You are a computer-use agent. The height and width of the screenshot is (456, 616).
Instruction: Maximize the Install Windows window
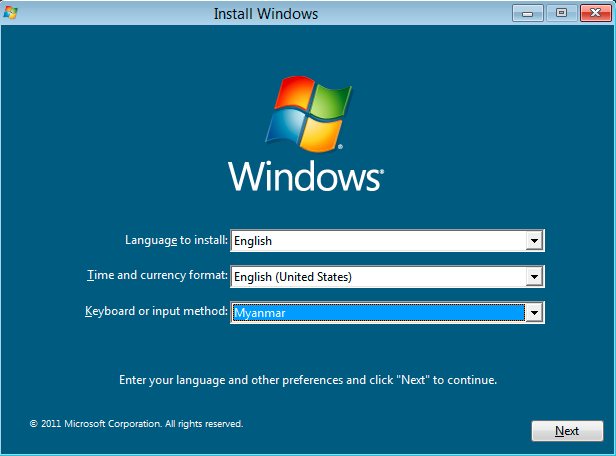click(x=561, y=13)
